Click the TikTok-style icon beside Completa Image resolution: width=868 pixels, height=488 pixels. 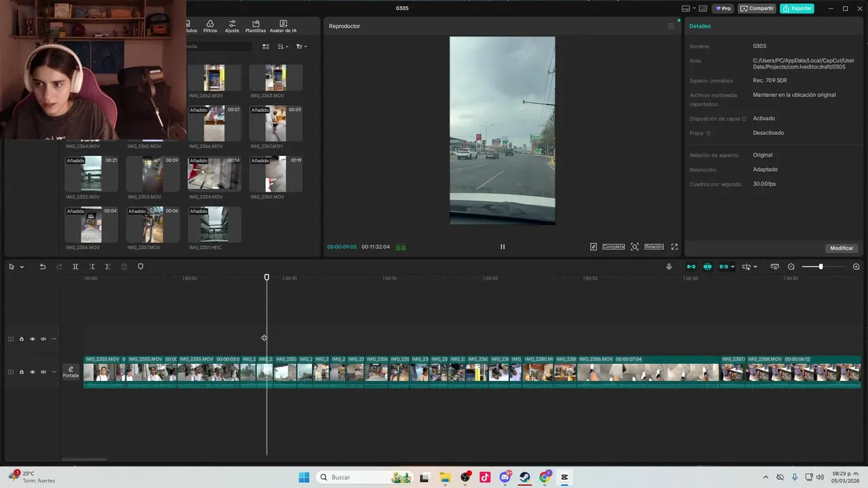pos(593,247)
